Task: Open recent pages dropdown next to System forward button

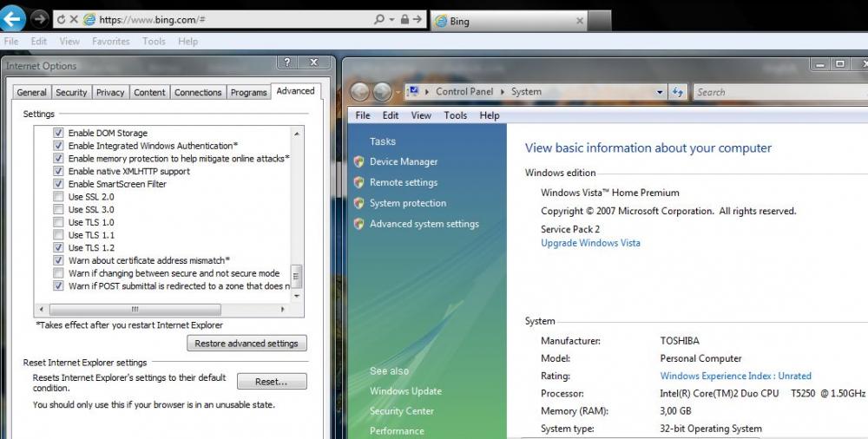Action: tap(398, 93)
